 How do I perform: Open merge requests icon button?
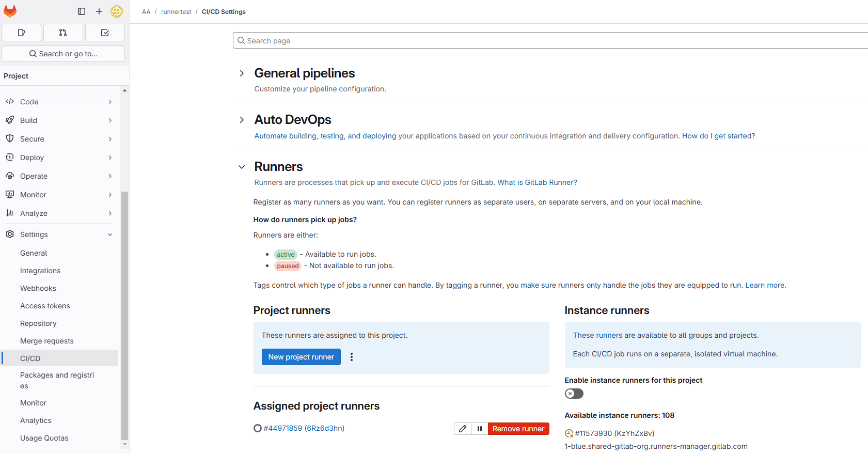[63, 33]
